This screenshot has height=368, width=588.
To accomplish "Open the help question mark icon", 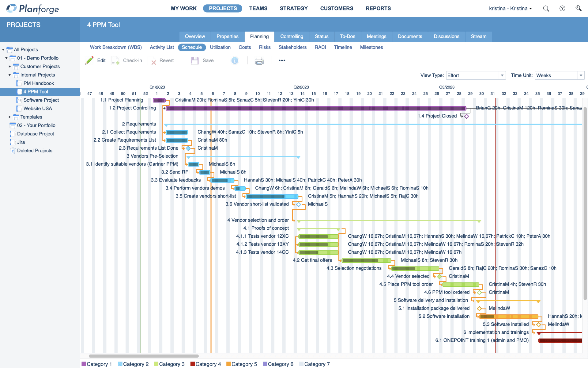I will point(563,8).
